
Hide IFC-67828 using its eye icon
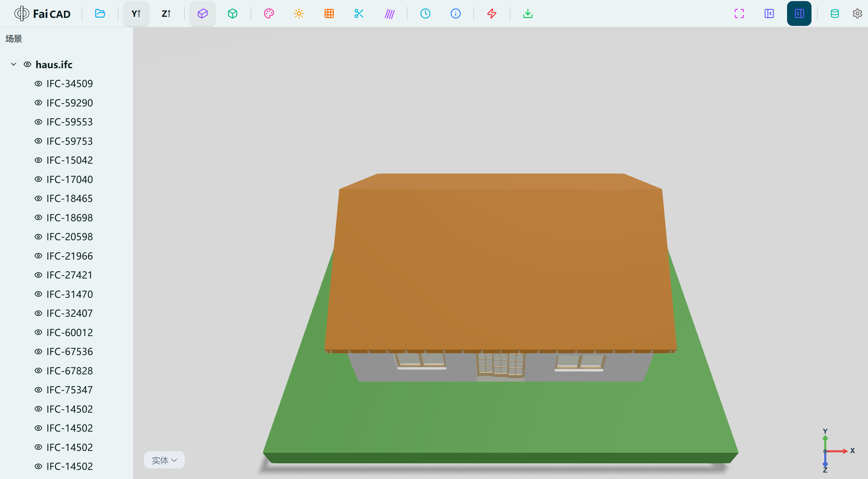tap(38, 370)
